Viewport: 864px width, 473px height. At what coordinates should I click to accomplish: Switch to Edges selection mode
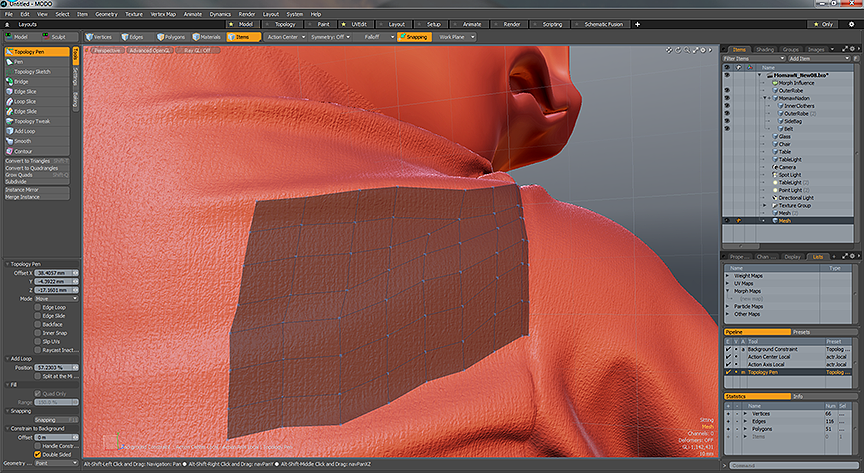132,37
